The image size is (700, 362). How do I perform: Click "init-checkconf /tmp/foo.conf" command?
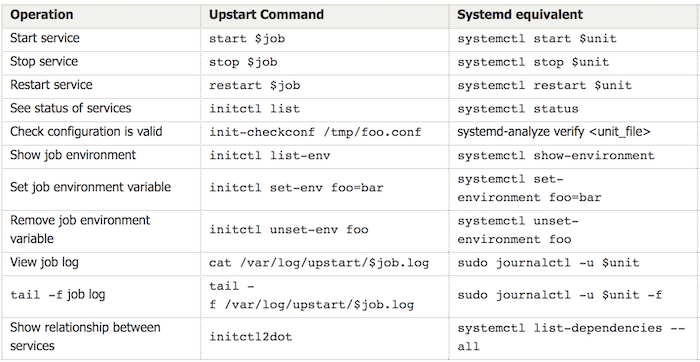point(315,132)
